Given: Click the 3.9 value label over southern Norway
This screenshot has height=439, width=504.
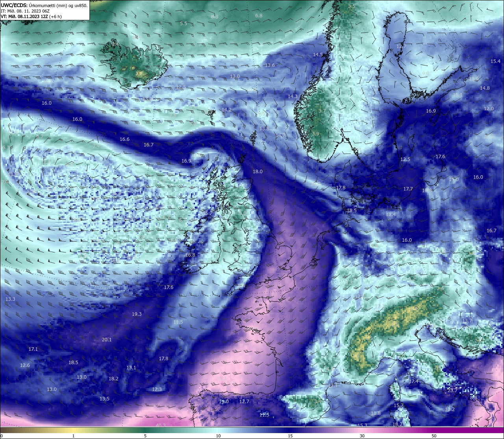Looking at the screenshot, I should click(315, 134).
